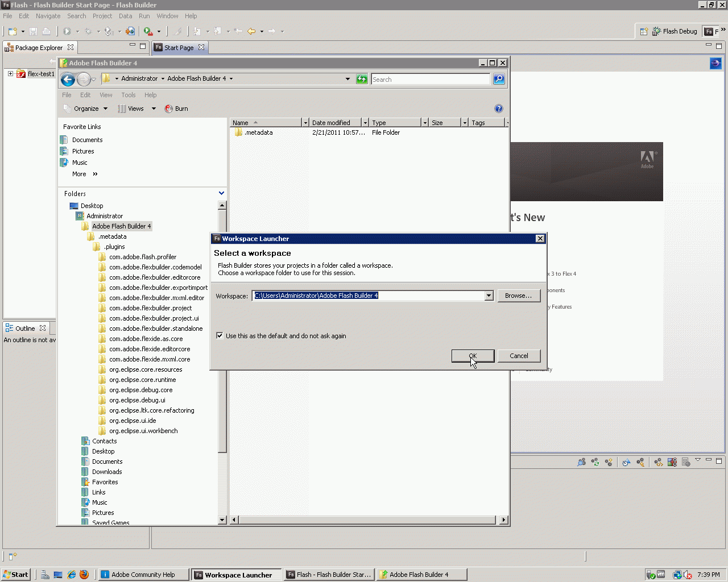The width and height of the screenshot is (728, 582).
Task: Open the Run menu in Flash Builder
Action: (144, 16)
